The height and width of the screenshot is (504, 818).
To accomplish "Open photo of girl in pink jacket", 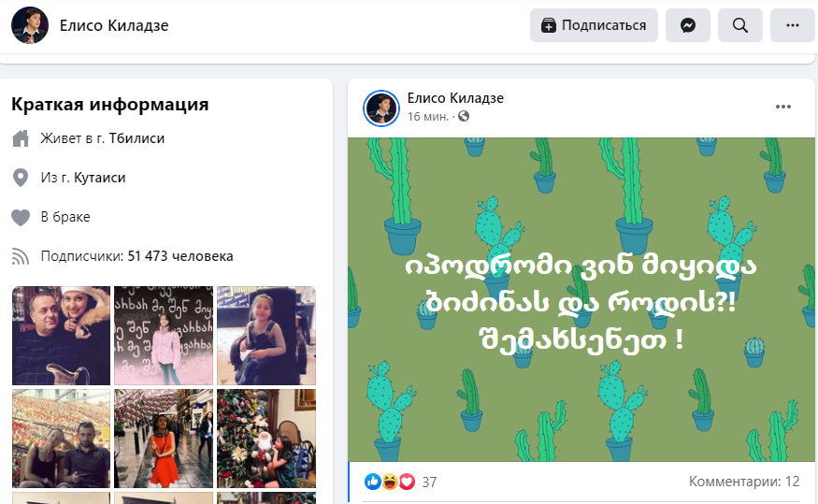I will (x=164, y=336).
